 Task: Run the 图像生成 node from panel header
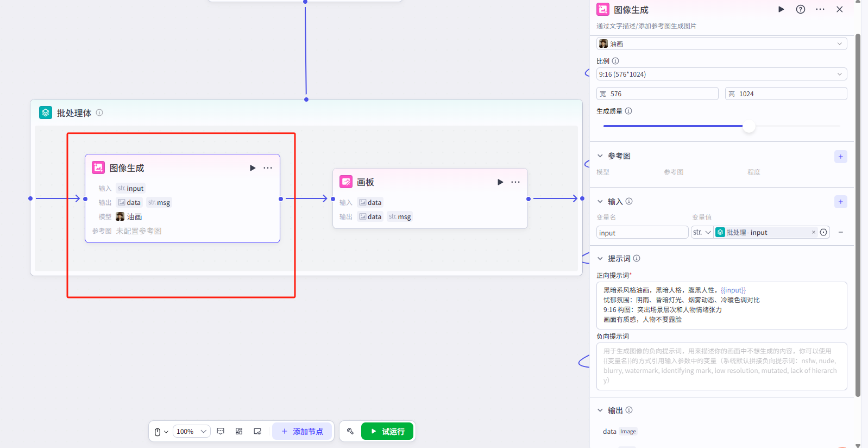781,9
